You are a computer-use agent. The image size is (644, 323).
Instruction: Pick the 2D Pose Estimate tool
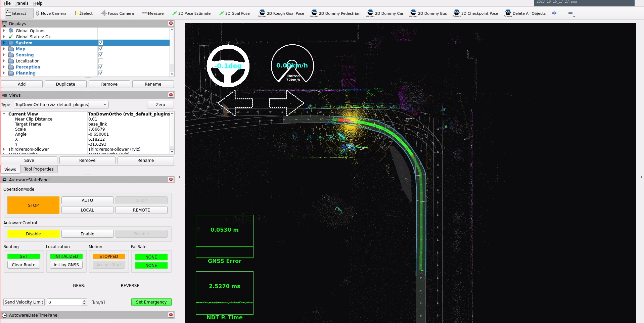click(191, 13)
